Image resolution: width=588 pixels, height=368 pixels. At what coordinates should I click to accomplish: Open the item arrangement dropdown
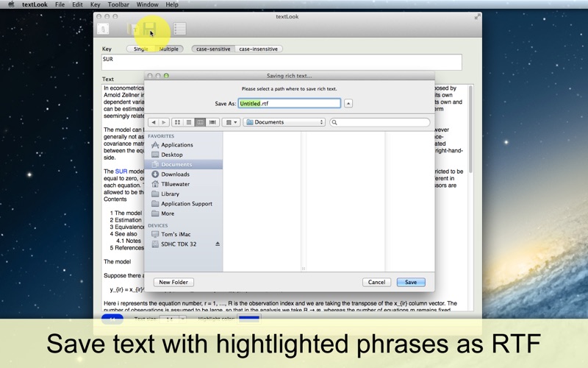tap(231, 122)
